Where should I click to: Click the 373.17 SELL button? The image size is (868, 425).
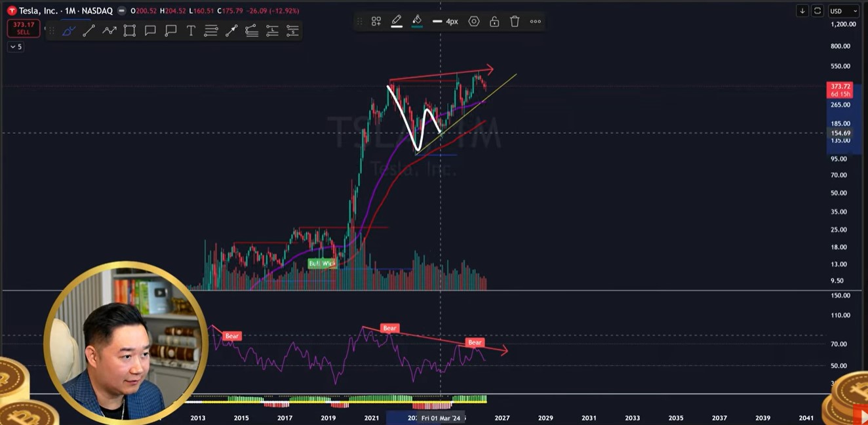[24, 28]
